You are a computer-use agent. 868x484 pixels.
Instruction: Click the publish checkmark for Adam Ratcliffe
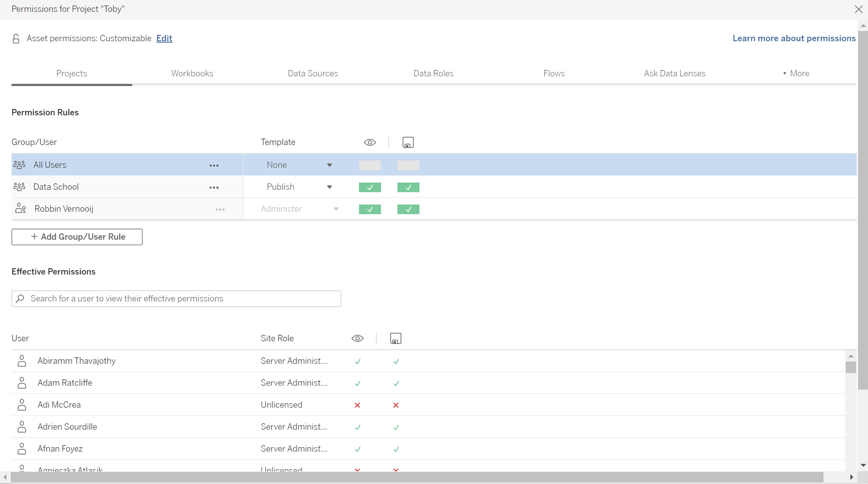[x=396, y=383]
